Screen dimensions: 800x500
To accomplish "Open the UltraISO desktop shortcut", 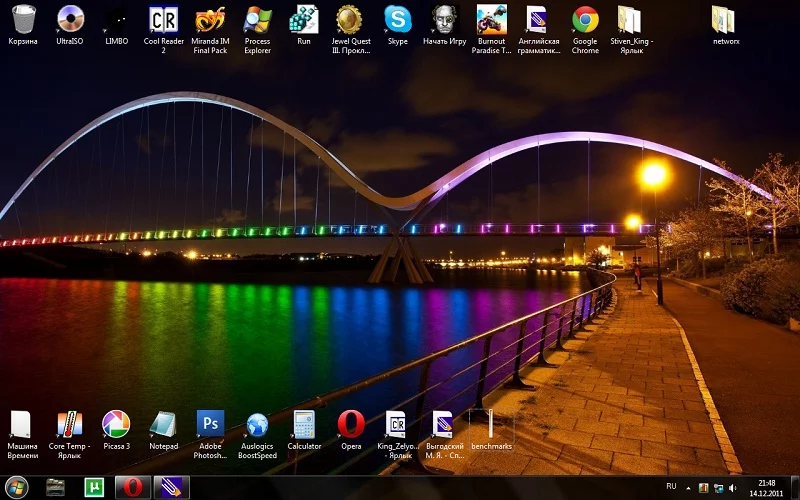I will tap(70, 20).
